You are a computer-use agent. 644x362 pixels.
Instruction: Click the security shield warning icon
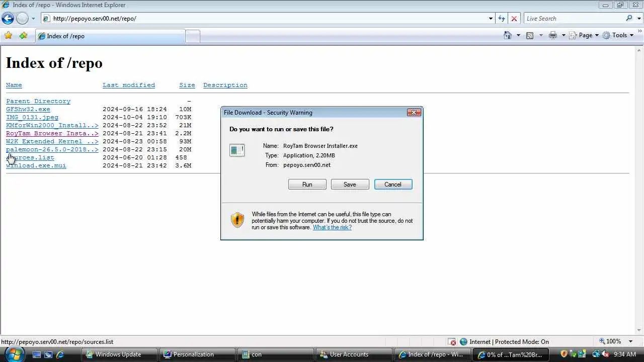(237, 220)
